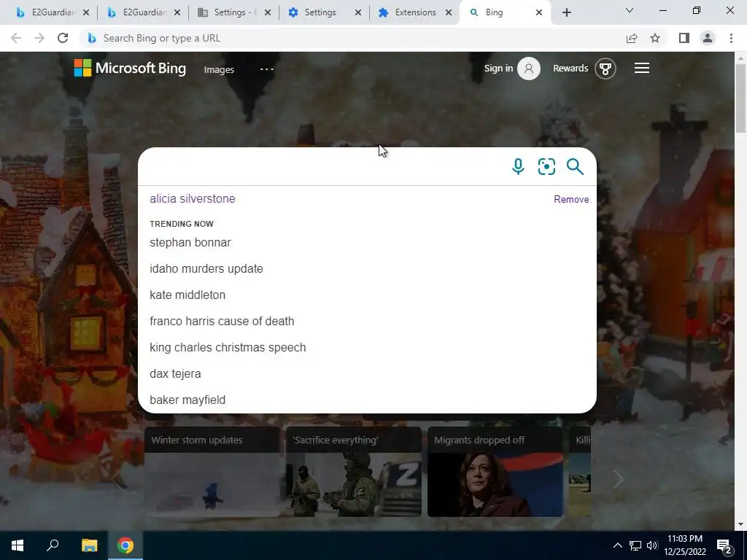Select king charles christmas speech suggestion
The height and width of the screenshot is (560, 747).
coord(228,347)
